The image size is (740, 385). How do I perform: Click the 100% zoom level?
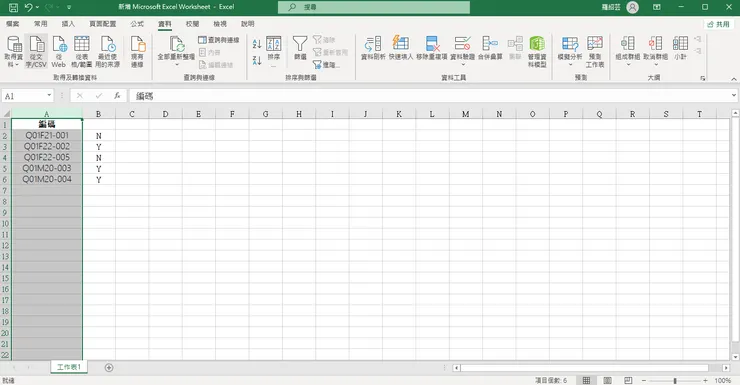(x=723, y=380)
